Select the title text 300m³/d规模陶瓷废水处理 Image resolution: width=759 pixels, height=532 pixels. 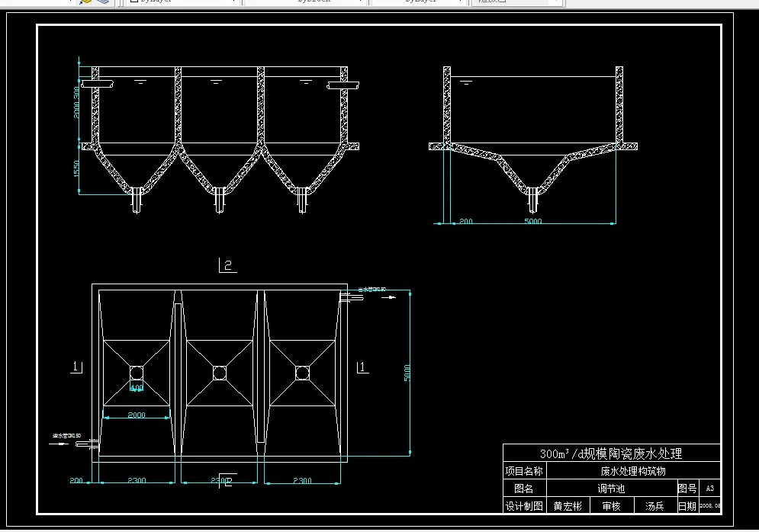click(611, 453)
